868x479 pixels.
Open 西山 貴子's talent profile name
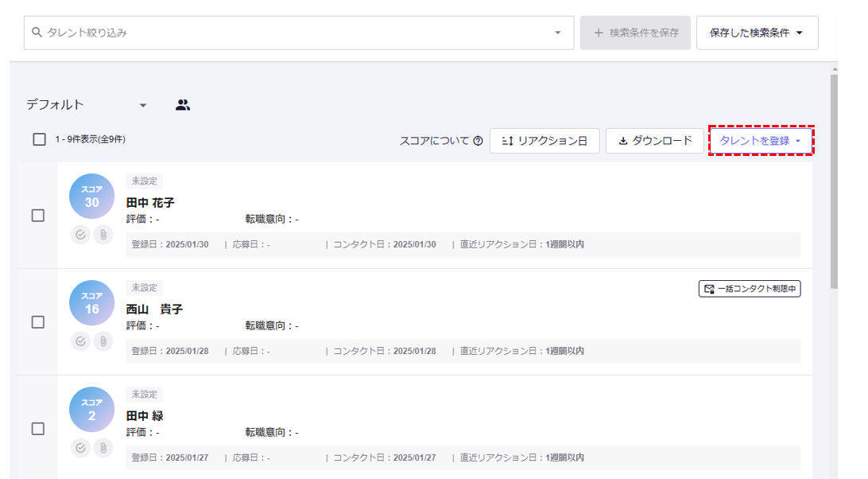tap(154, 309)
